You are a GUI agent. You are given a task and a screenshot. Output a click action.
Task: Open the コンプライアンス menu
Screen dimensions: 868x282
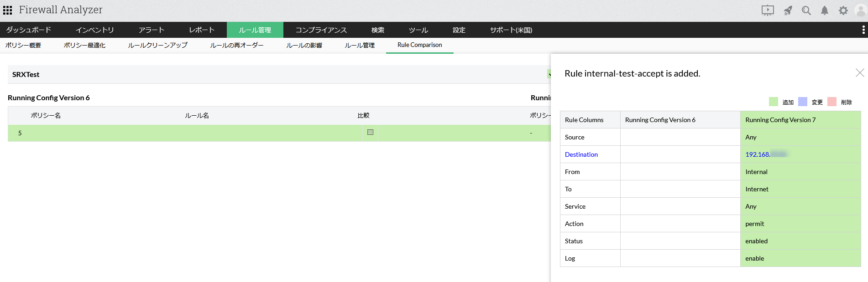tap(321, 30)
